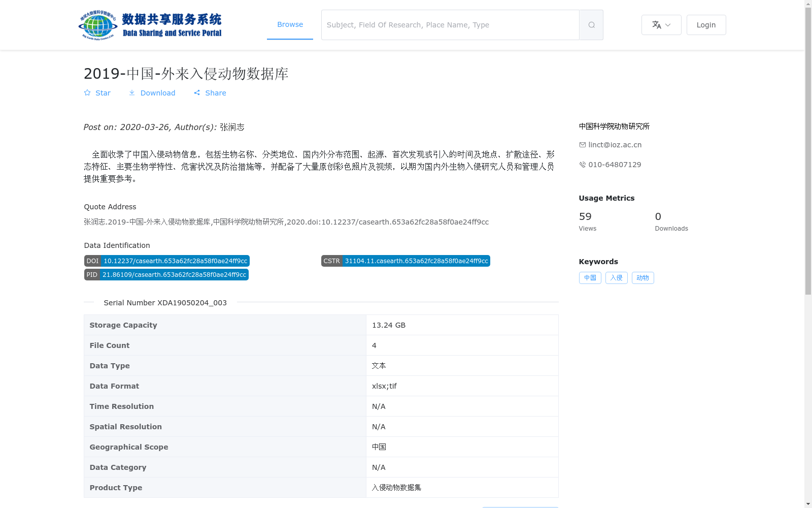Click the Geographical Scope value 中国
The width and height of the screenshot is (812, 508).
[379, 447]
